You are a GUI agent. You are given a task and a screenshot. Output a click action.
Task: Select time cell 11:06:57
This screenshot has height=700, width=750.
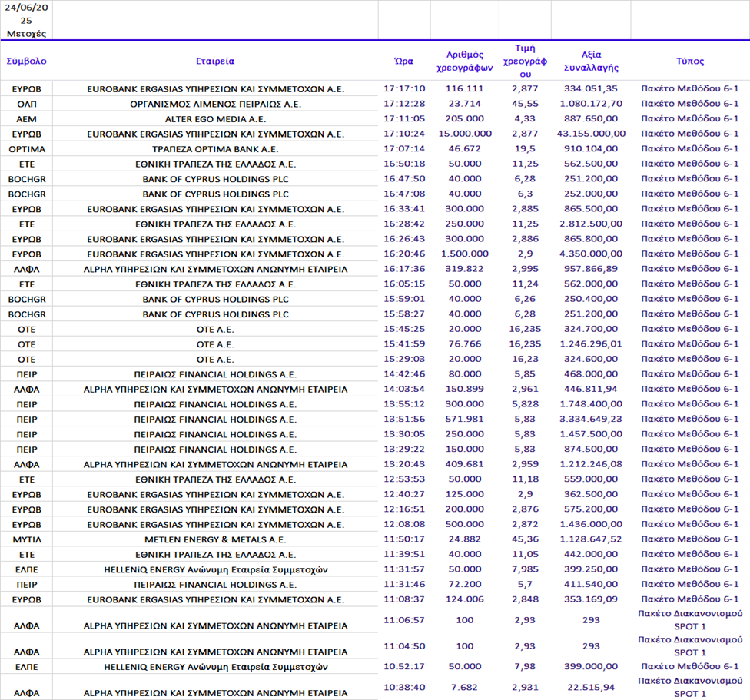404,620
